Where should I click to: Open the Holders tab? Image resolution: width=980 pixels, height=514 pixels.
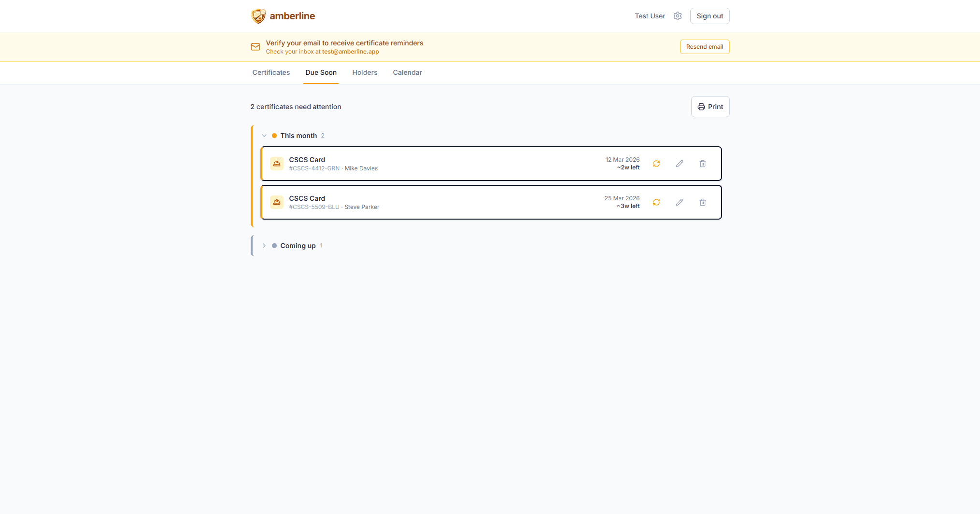pyautogui.click(x=365, y=72)
